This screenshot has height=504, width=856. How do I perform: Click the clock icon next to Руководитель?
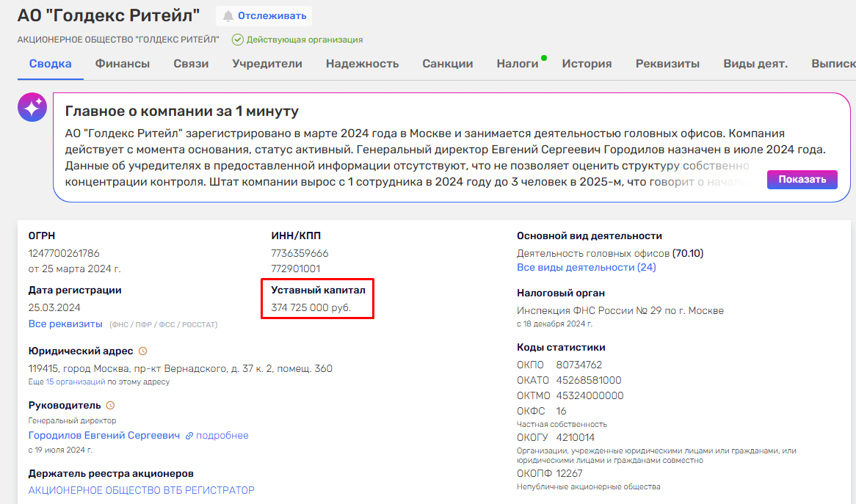[110, 405]
